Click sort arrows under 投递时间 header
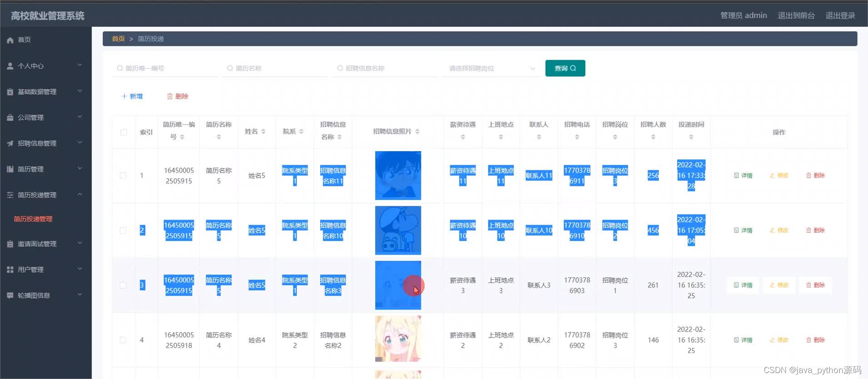The image size is (868, 379). click(x=691, y=137)
